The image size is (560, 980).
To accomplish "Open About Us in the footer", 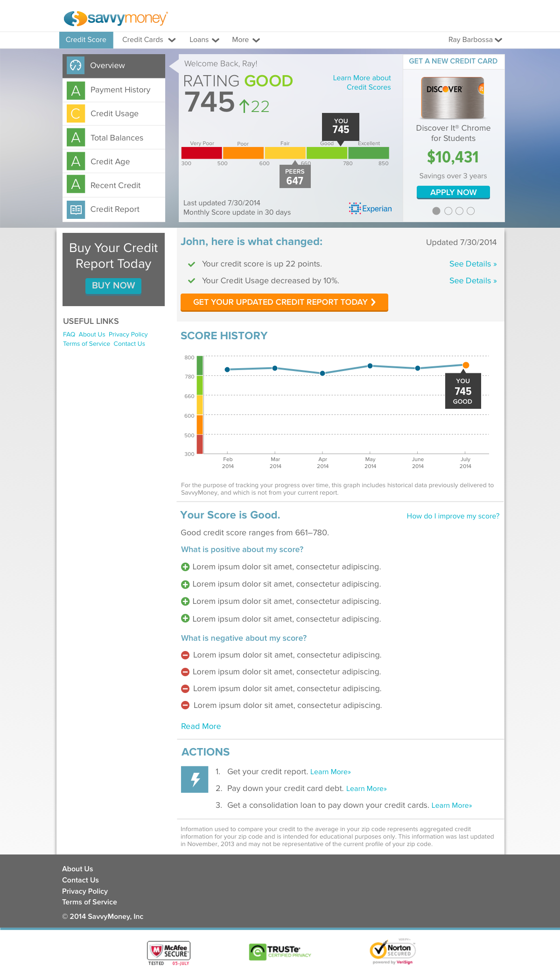I will [x=77, y=869].
